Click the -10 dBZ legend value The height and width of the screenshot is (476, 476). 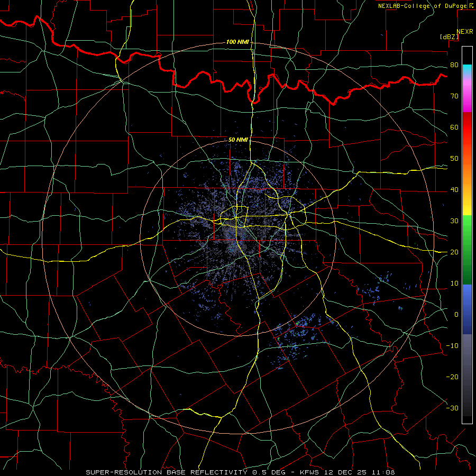[452, 345]
